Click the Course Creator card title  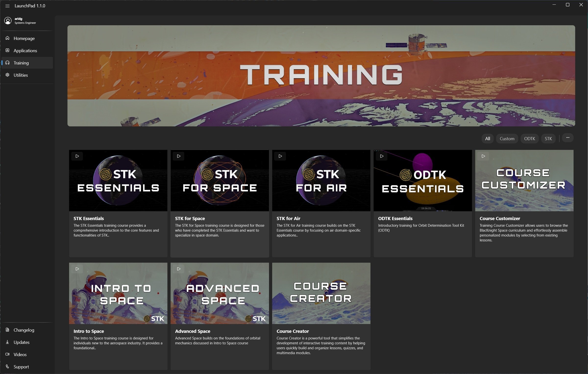pyautogui.click(x=293, y=331)
